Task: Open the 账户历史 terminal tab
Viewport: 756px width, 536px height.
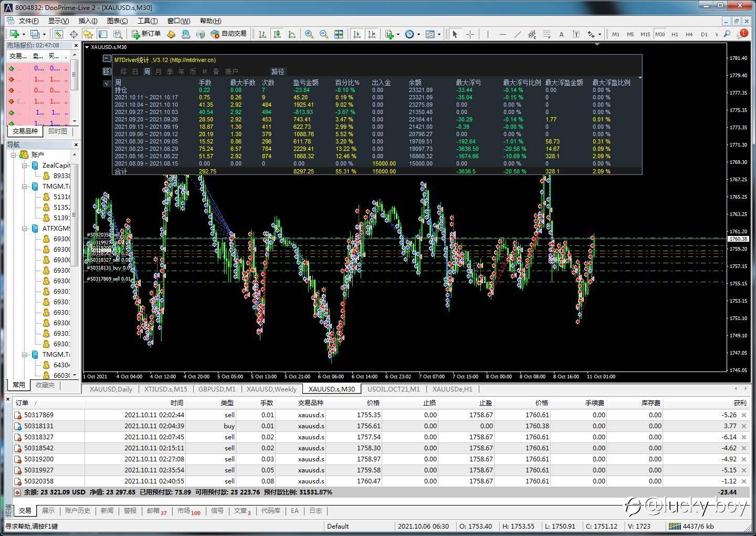Action: pyautogui.click(x=78, y=511)
